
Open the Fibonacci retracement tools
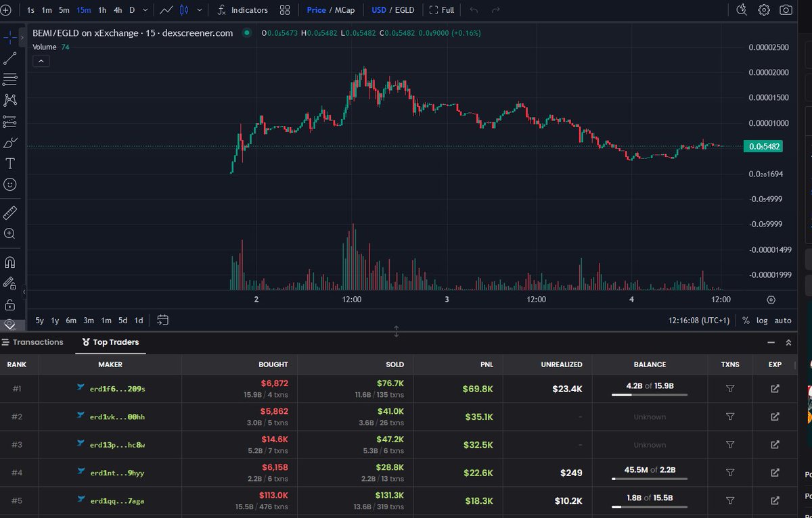[10, 79]
